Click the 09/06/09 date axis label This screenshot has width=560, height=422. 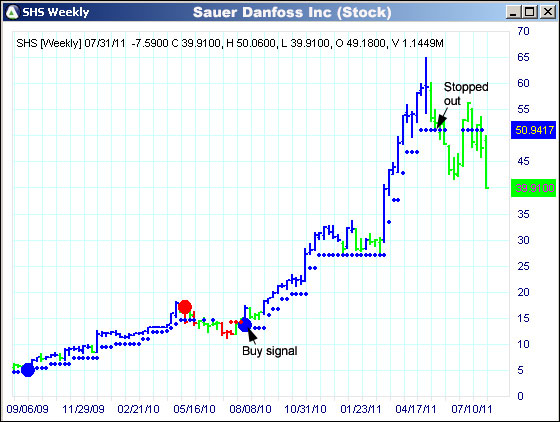click(x=28, y=409)
